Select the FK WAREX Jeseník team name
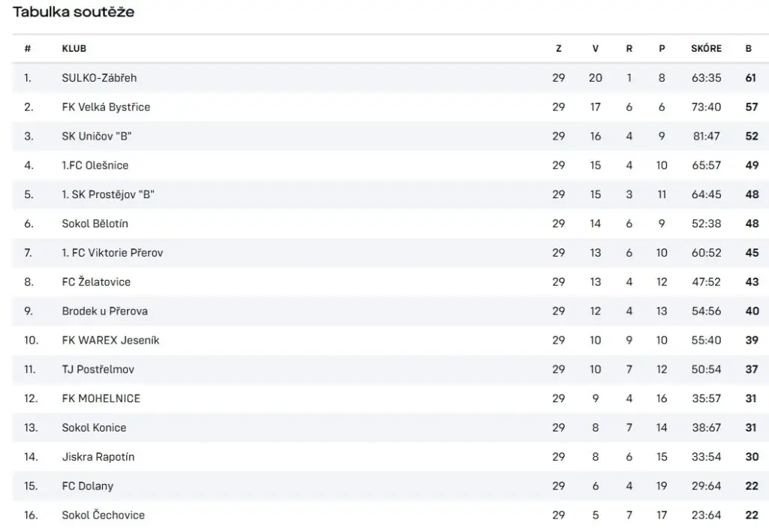 (110, 341)
